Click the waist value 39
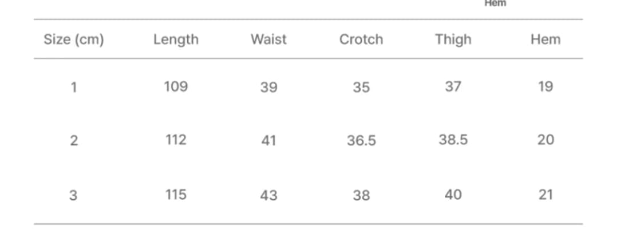Image resolution: width=644 pixels, height=237 pixels. 268,87
